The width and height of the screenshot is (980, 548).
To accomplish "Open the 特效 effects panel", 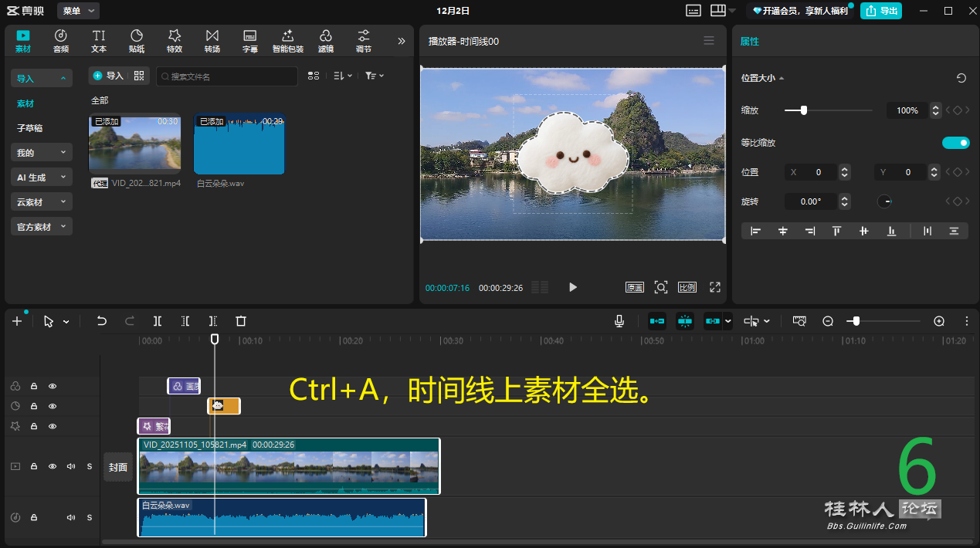I will (x=175, y=41).
